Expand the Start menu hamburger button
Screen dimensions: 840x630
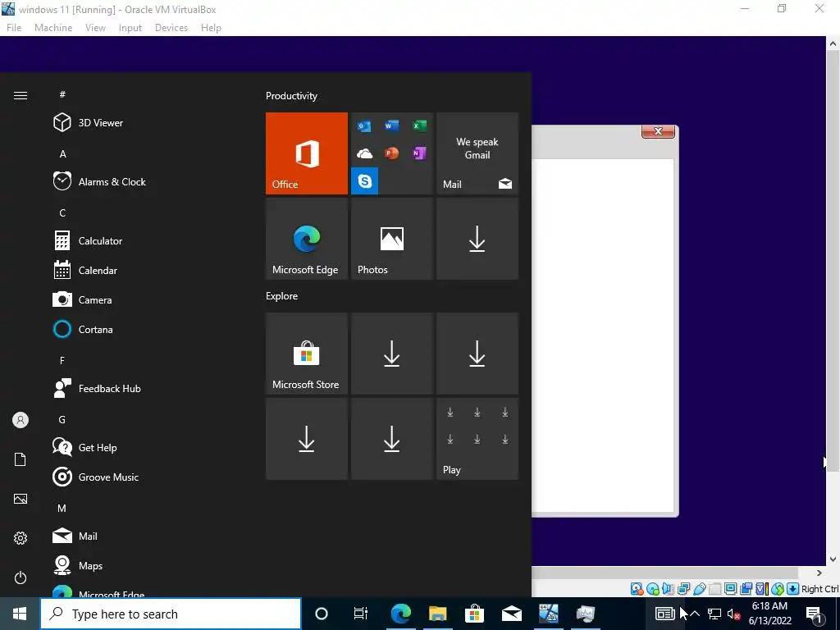pos(21,95)
